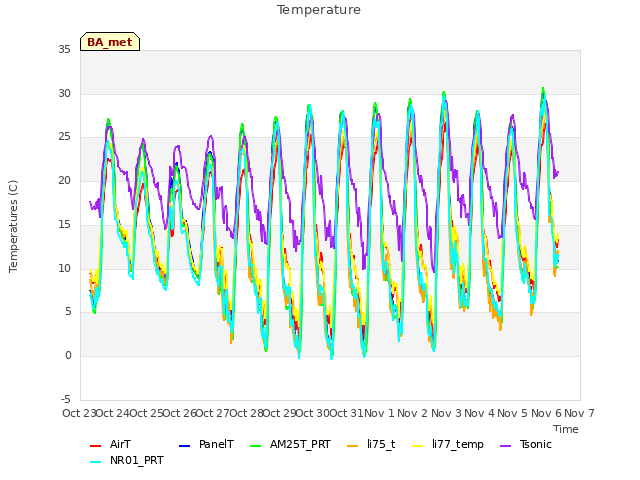Click the Oct 24 x-axis tick label
Screen dimensions: 640x480
[x=113, y=413]
